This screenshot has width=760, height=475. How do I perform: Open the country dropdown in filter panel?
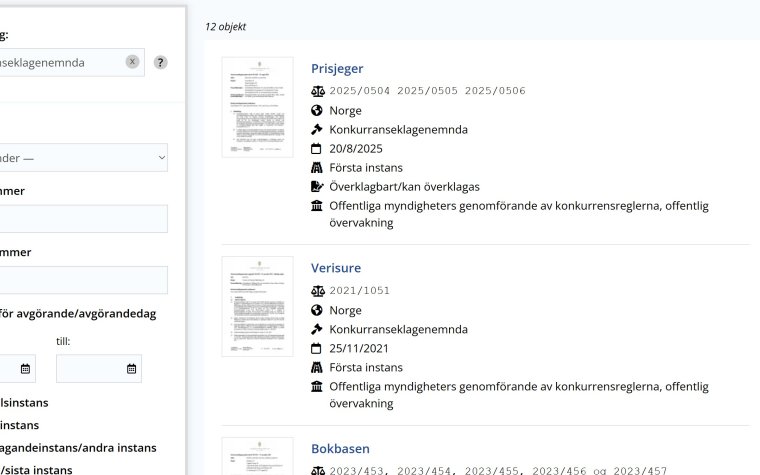[84, 158]
